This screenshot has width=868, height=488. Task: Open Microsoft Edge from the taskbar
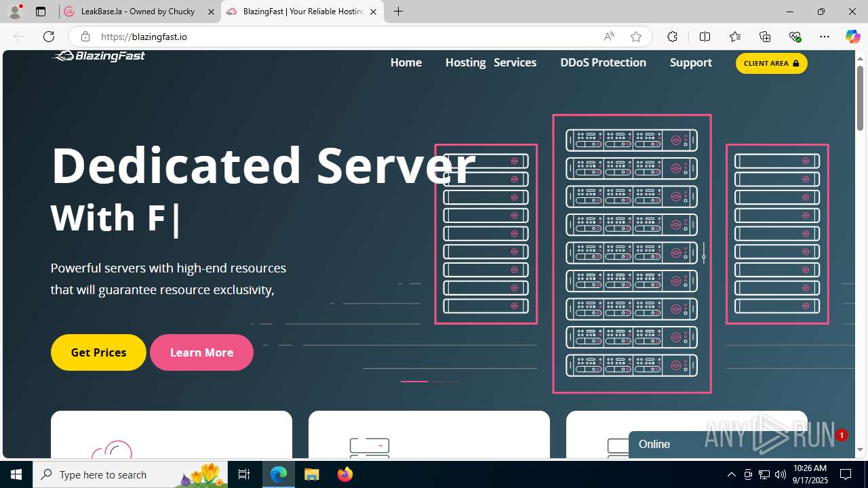click(279, 474)
